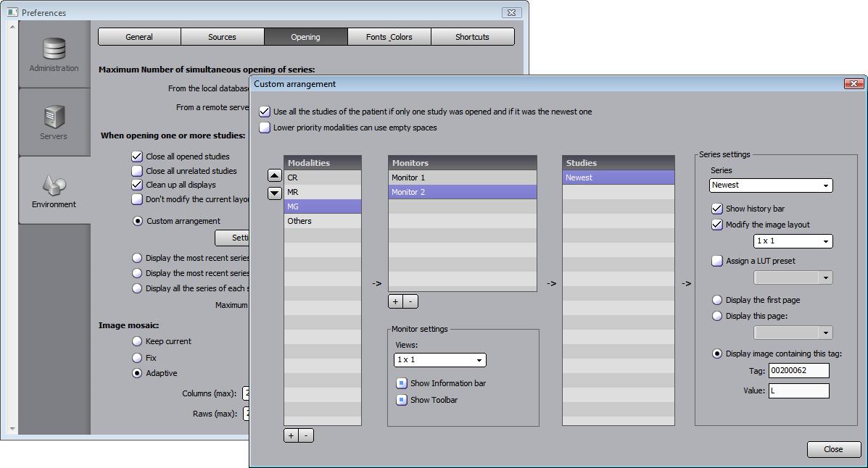This screenshot has width=868, height=468.
Task: Add a monitor with plus button
Action: pyautogui.click(x=395, y=301)
